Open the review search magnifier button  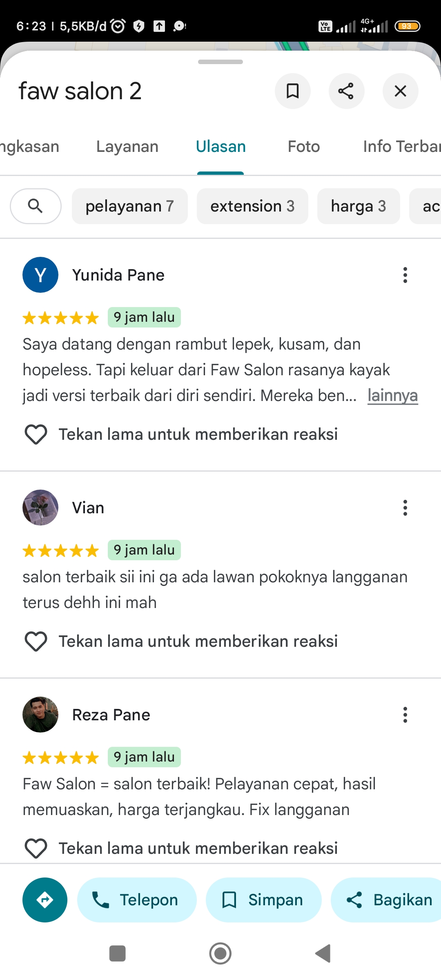tap(36, 206)
